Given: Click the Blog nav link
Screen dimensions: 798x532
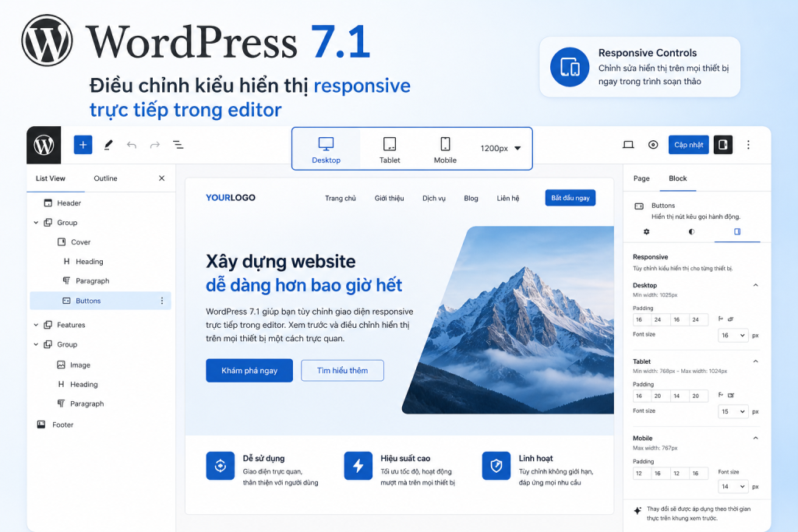Looking at the screenshot, I should (x=471, y=199).
